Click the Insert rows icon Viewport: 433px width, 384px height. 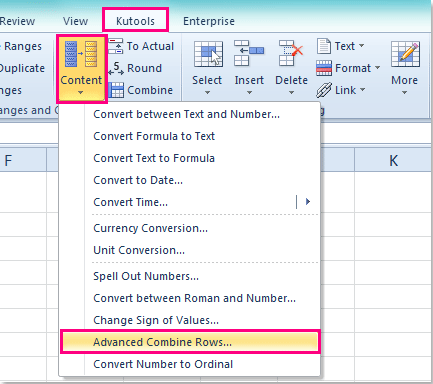click(x=249, y=53)
